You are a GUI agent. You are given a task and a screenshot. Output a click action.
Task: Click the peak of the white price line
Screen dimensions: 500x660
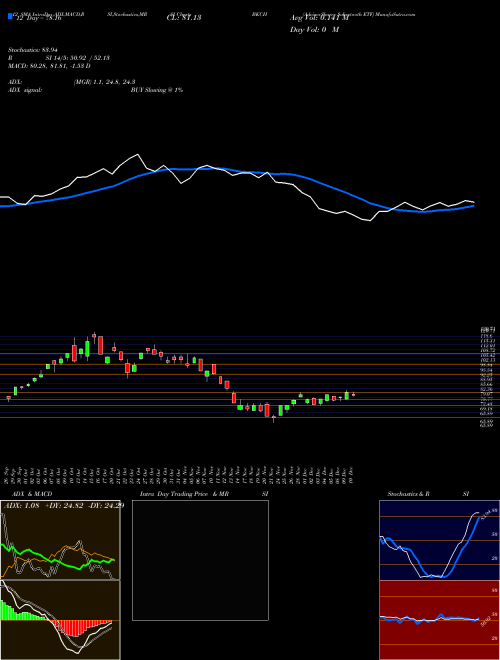(x=138, y=154)
